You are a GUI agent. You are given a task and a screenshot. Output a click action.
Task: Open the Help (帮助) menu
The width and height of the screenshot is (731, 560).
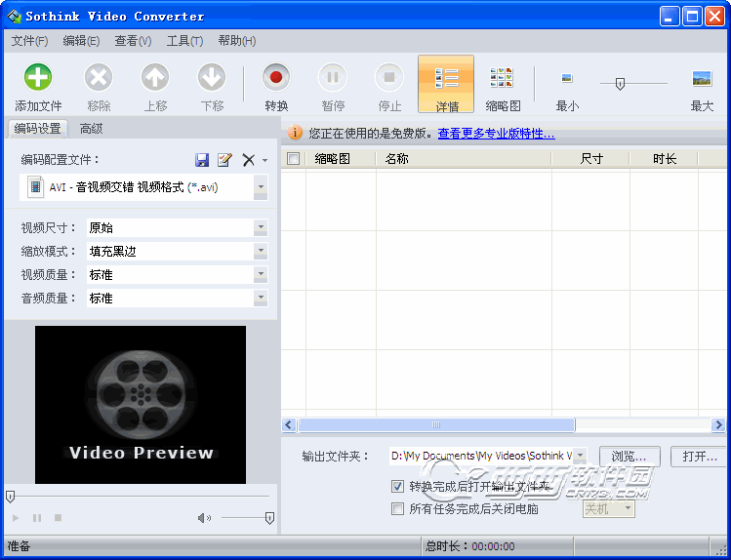237,41
